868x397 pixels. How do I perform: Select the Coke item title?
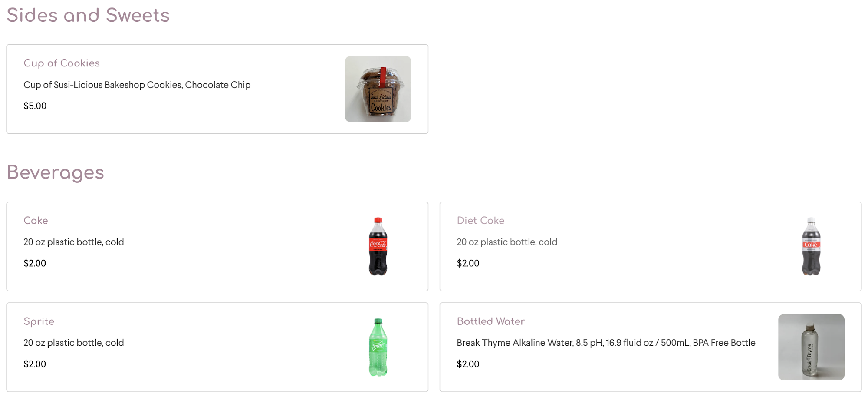(36, 221)
